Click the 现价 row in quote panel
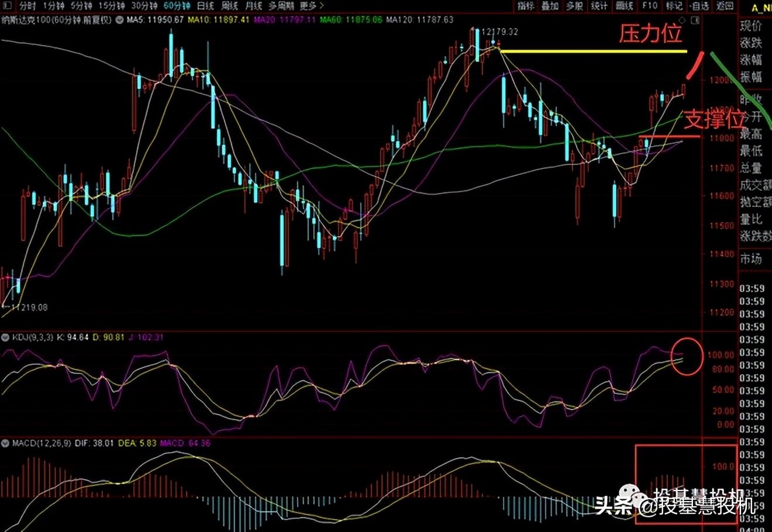The width and height of the screenshot is (772, 532). coord(751,26)
